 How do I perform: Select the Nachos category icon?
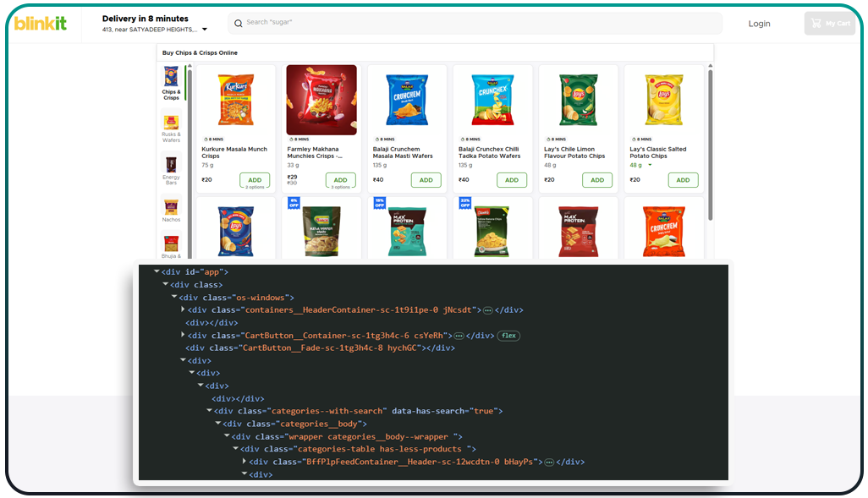[x=171, y=207]
